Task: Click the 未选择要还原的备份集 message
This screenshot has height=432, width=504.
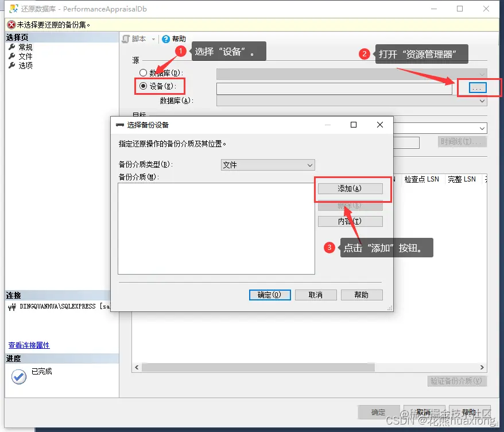Action: pos(53,25)
